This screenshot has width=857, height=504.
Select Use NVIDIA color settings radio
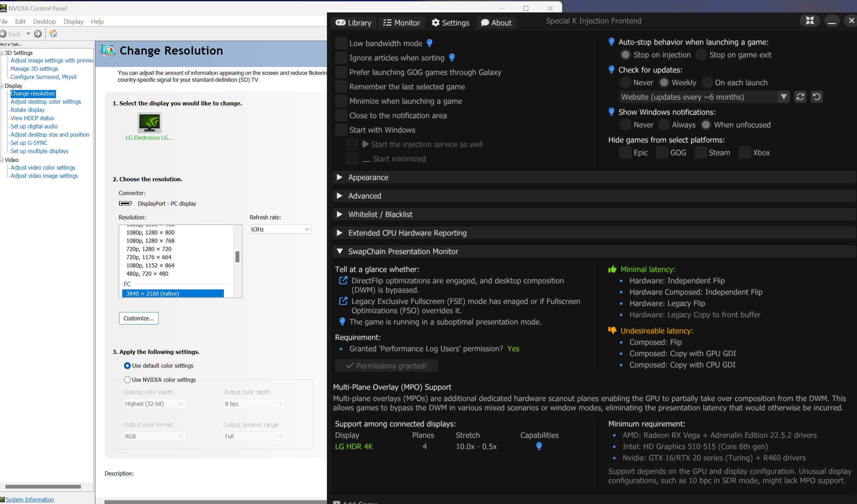click(127, 379)
